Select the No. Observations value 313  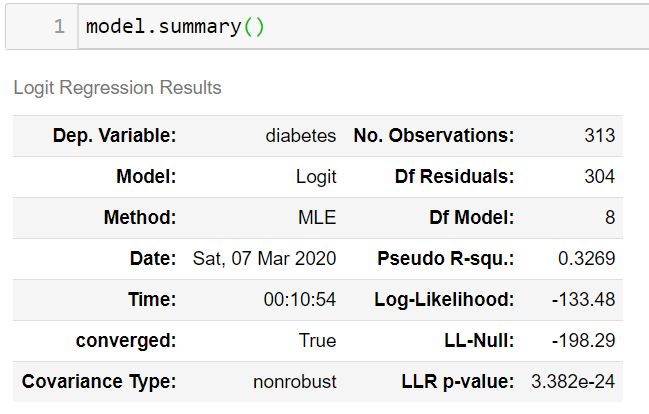[x=600, y=135]
